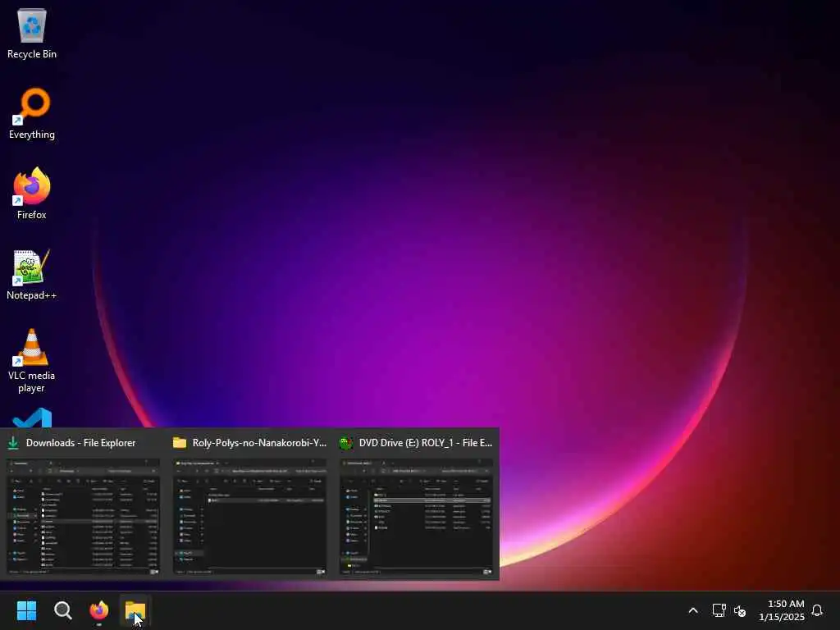Launch the Everything search shortcut
840x630 pixels.
point(32,114)
